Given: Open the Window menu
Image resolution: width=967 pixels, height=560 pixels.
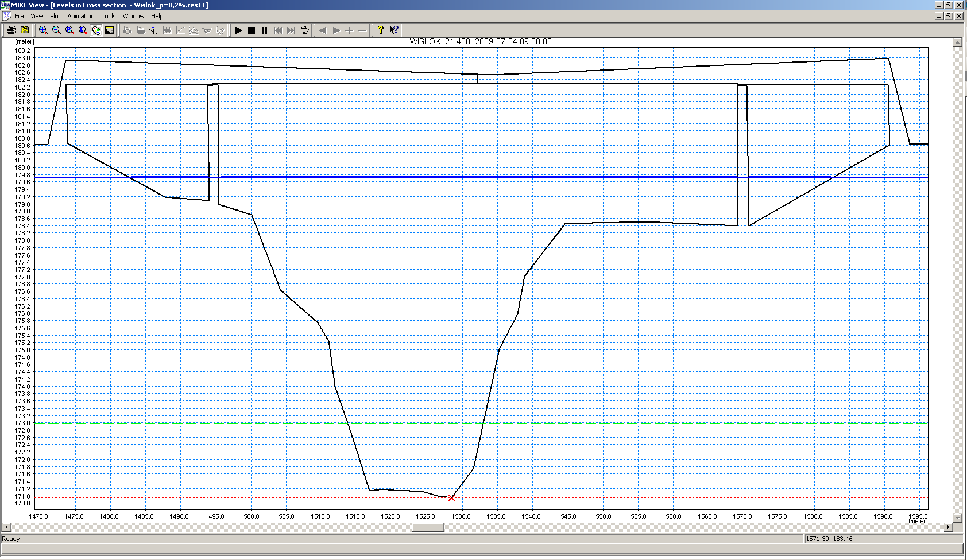Looking at the screenshot, I should pyautogui.click(x=133, y=16).
